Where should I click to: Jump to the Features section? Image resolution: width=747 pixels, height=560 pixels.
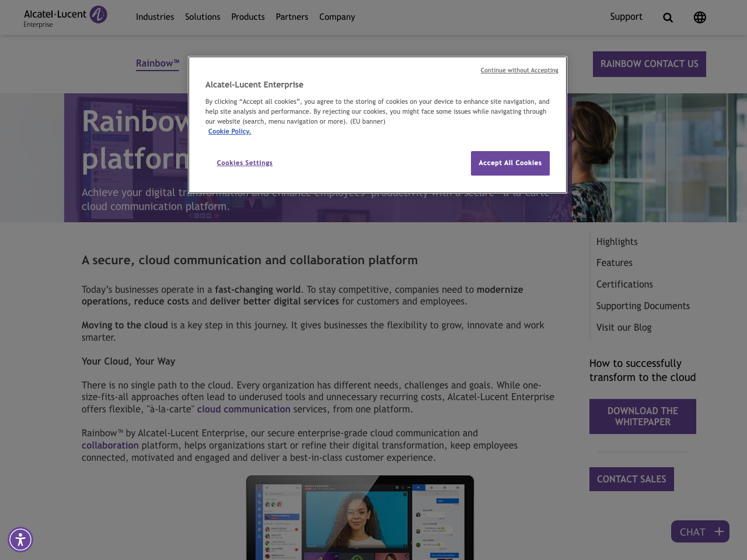pyautogui.click(x=614, y=262)
